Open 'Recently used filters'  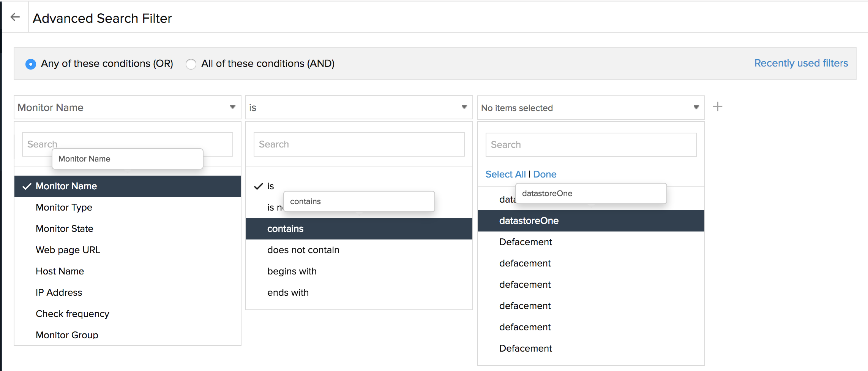[x=801, y=63]
